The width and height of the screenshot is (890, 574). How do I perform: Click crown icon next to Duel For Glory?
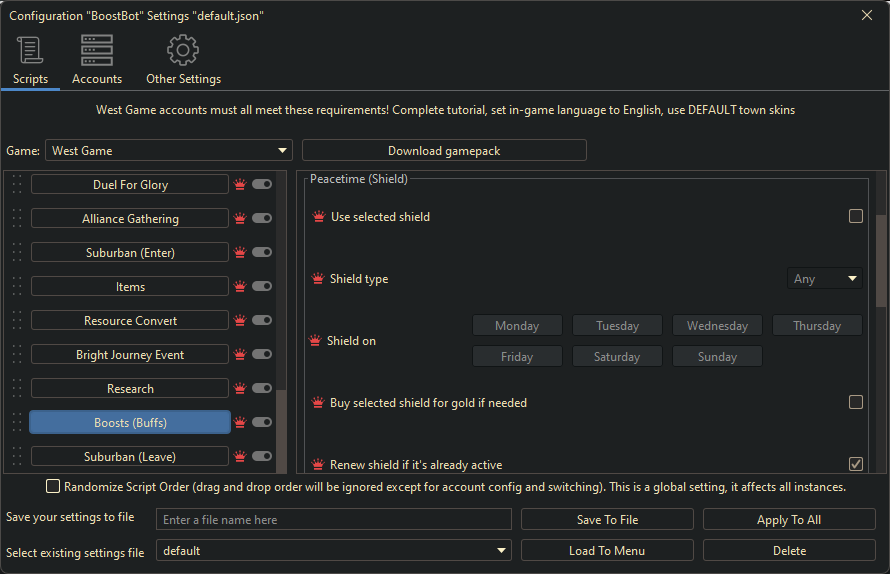click(x=240, y=185)
